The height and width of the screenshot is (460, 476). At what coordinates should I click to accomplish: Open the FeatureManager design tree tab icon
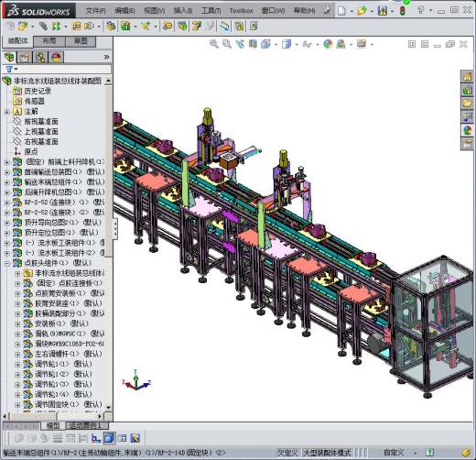(9, 57)
